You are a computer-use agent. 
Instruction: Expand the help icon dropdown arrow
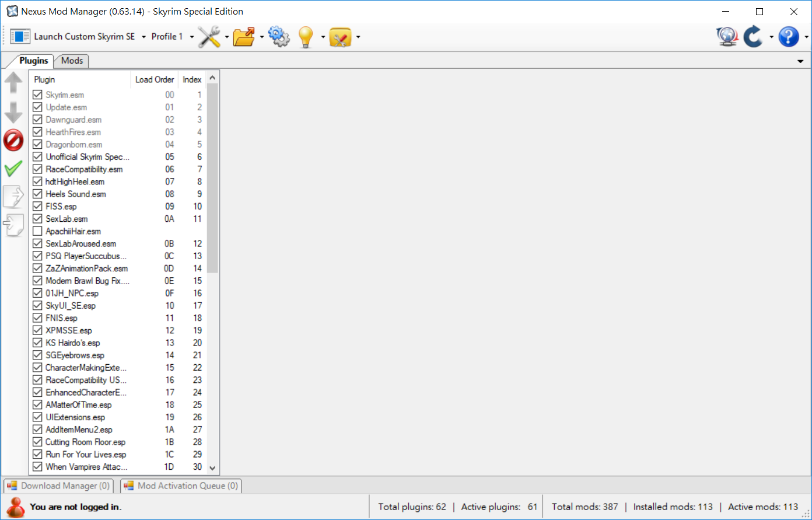point(806,37)
